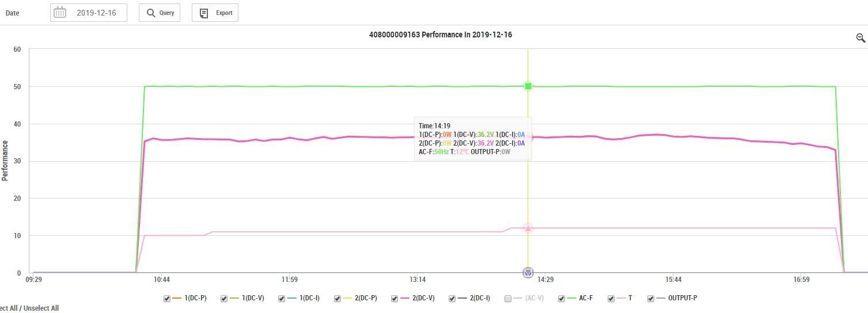Click the 1(DC-V) orange legend color line
Image resolution: width=868 pixels, height=313 pixels.
[234, 299]
